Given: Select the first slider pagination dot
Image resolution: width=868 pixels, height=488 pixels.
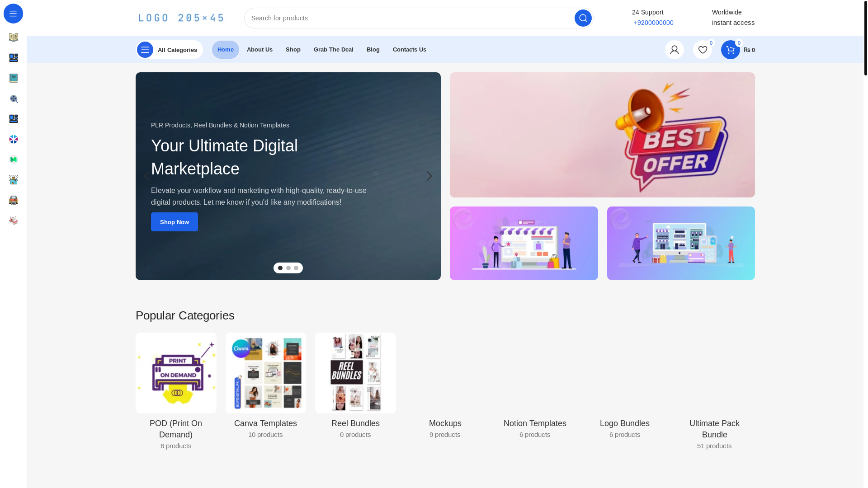Looking at the screenshot, I should [x=280, y=268].
